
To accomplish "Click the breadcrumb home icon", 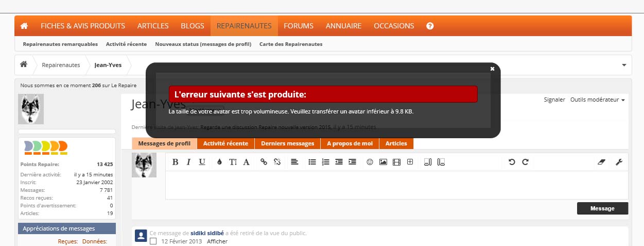I will 24,64.
